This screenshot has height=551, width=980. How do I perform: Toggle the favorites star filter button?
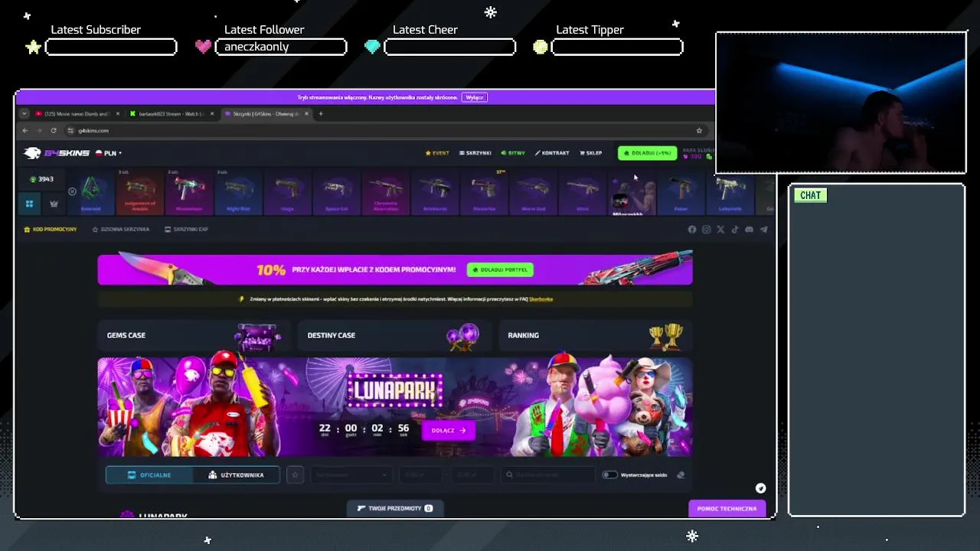click(295, 475)
